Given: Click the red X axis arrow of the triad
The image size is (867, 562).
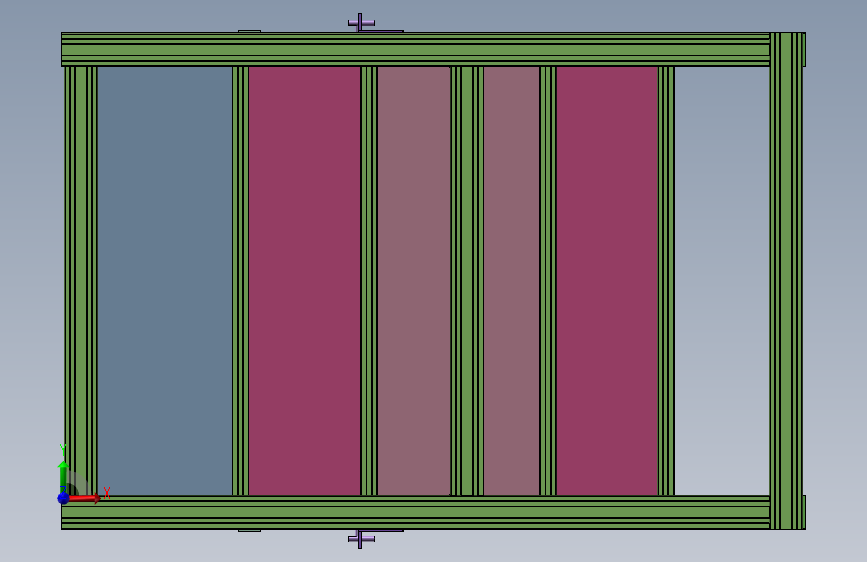Looking at the screenshot, I should pyautogui.click(x=86, y=498).
